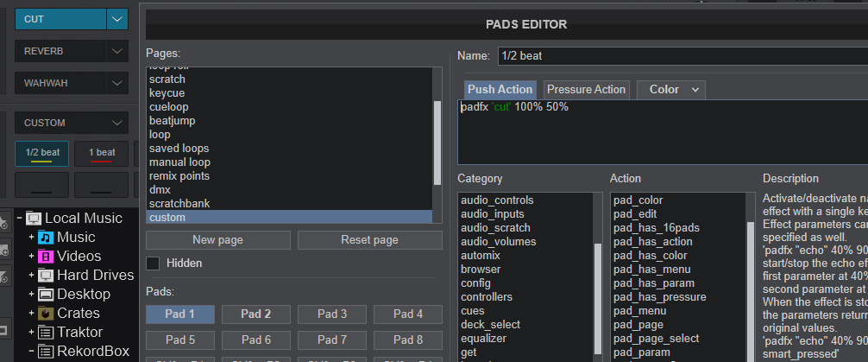Open the CUT effect dropdown arrow
The height and width of the screenshot is (362, 868).
[116, 19]
